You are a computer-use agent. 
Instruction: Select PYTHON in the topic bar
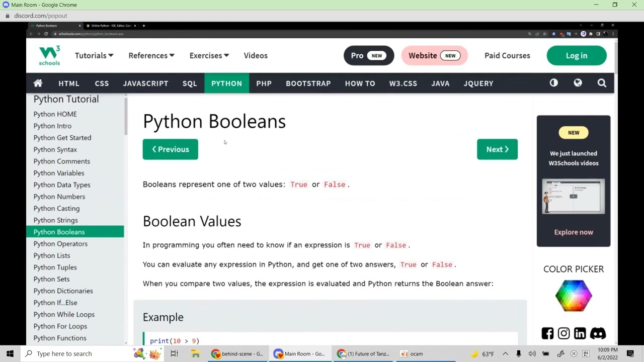226,83
